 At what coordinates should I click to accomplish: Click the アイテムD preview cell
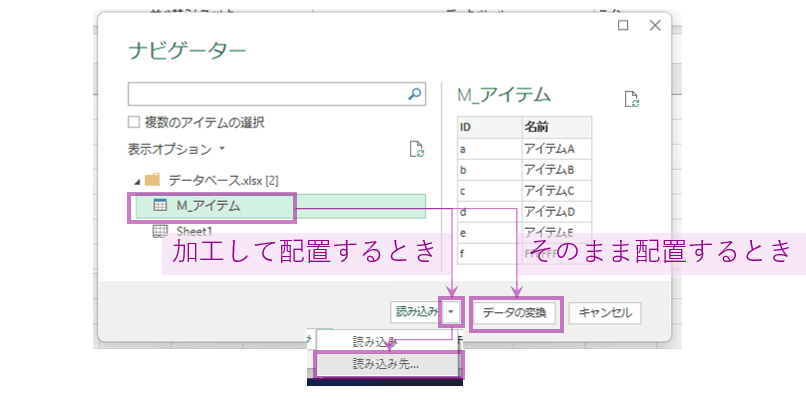[x=557, y=212]
